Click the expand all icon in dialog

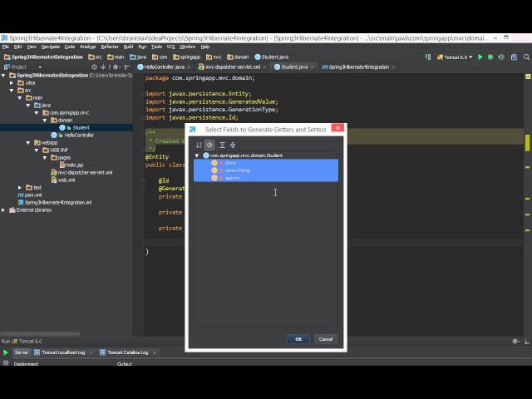click(x=222, y=145)
